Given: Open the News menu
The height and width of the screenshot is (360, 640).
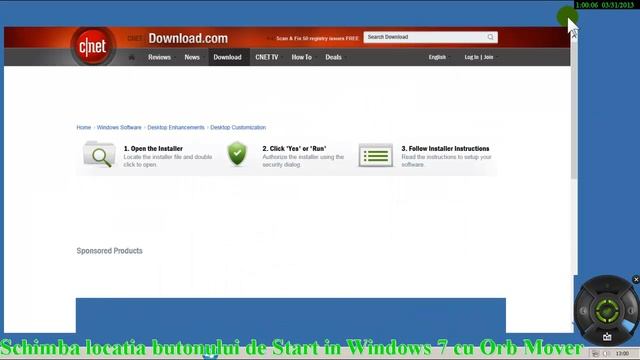Looking at the screenshot, I should pyautogui.click(x=192, y=57).
